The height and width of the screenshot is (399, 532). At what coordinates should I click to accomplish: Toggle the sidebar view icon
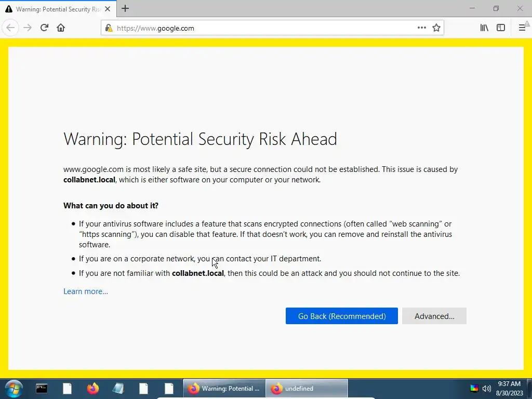point(501,28)
